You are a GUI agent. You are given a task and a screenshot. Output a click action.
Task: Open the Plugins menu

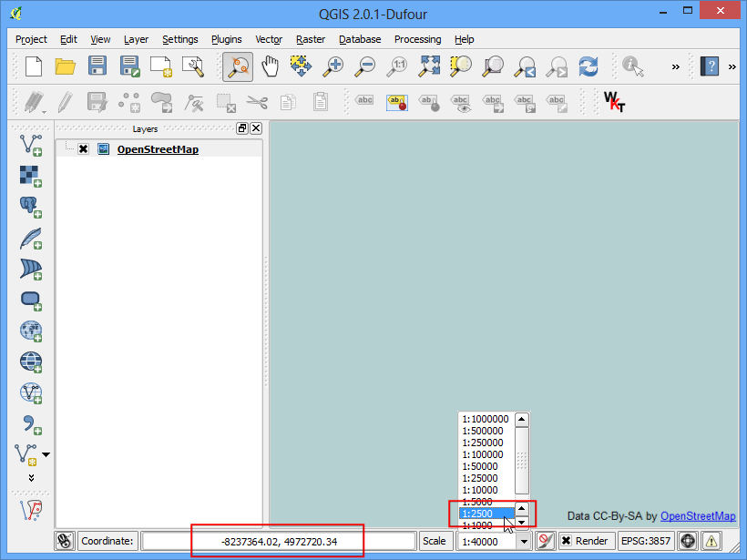point(227,39)
